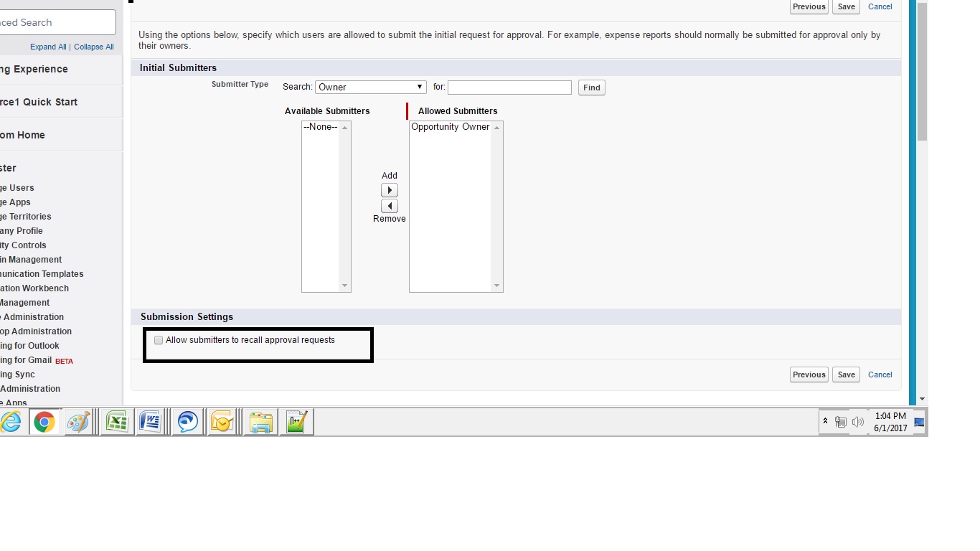Open Outlook from the taskbar
This screenshot has height=551, width=980.
222,422
